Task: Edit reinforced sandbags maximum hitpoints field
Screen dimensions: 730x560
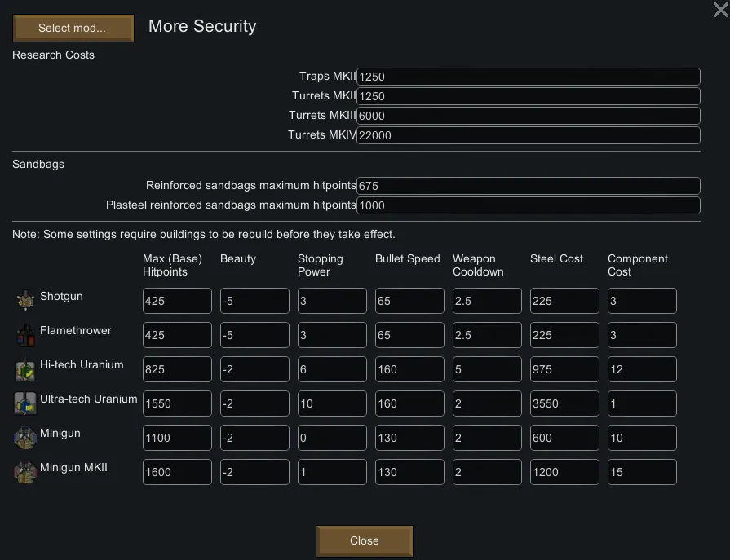Action: click(x=528, y=186)
